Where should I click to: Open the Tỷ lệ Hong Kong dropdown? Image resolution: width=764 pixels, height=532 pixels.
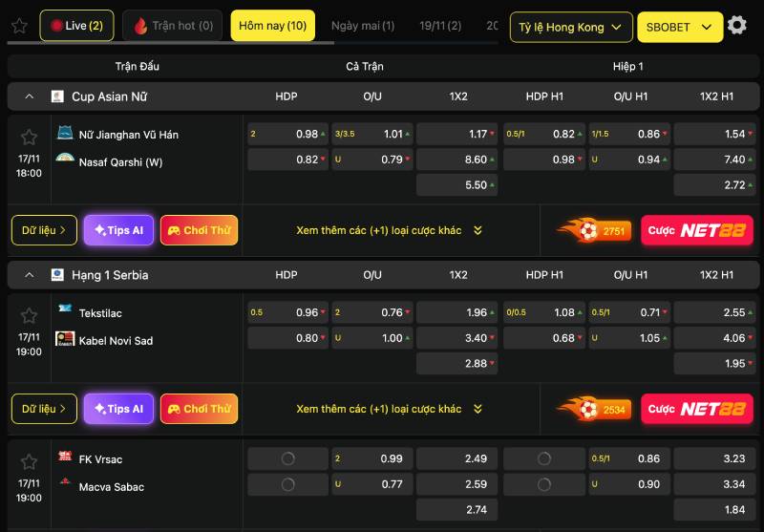[571, 27]
